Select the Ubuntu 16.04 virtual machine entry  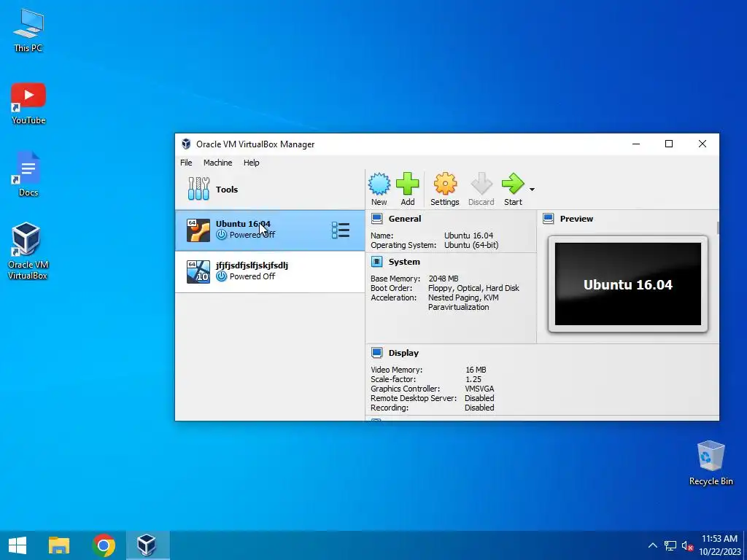click(x=270, y=230)
